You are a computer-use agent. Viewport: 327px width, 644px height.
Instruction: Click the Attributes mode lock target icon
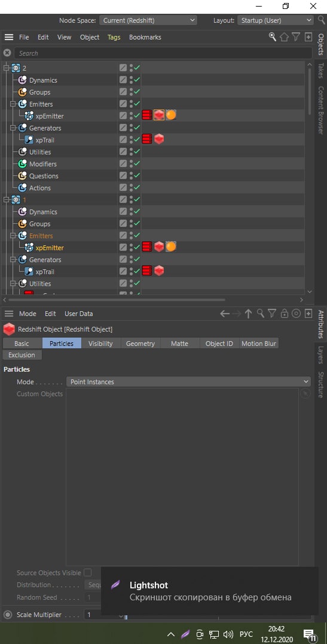(296, 314)
